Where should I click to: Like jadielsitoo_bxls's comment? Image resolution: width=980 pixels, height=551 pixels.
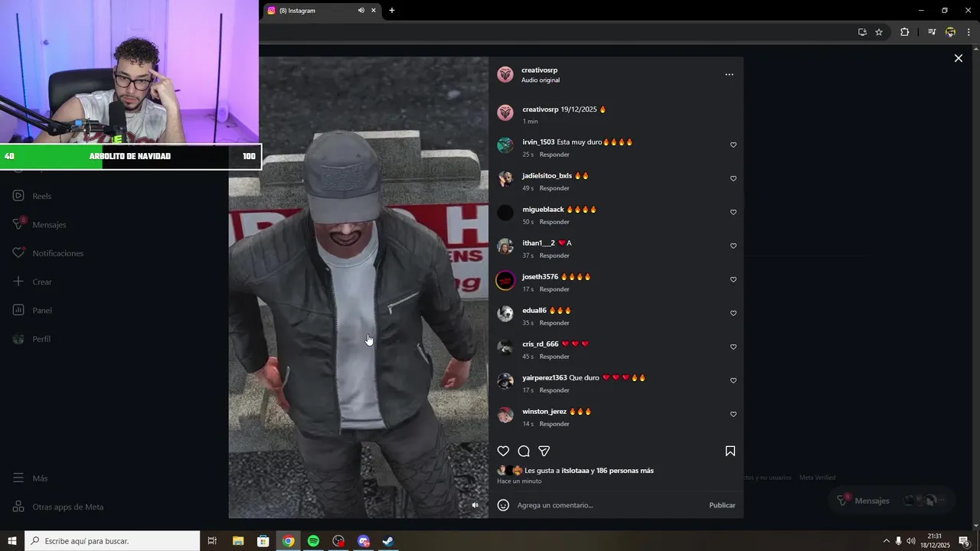pyautogui.click(x=733, y=179)
